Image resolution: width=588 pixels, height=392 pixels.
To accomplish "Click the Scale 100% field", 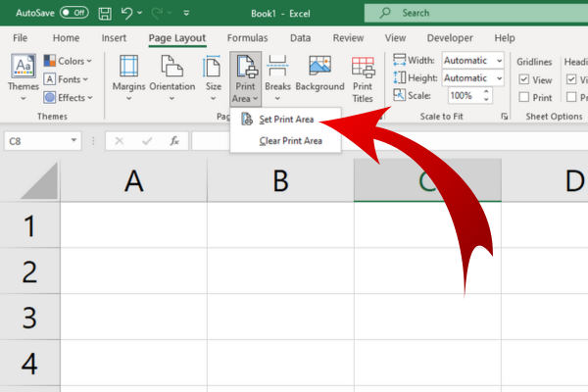I will coord(465,96).
